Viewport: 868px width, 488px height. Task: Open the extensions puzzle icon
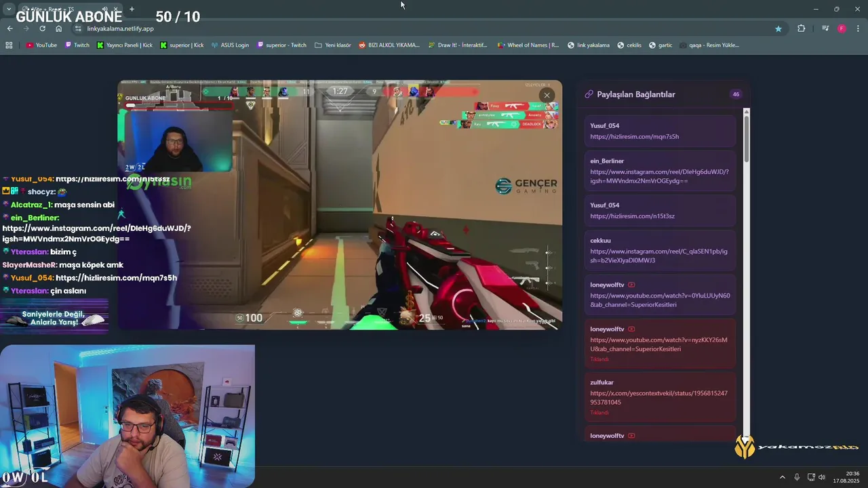click(802, 28)
